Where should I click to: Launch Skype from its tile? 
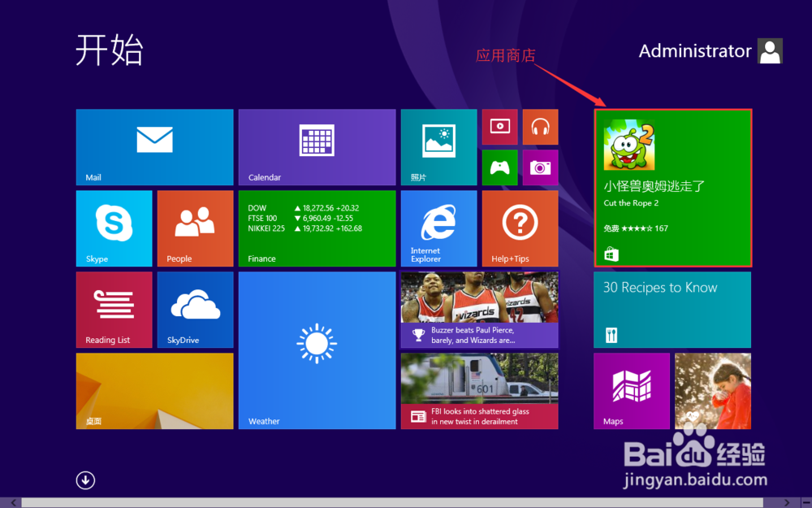click(114, 228)
